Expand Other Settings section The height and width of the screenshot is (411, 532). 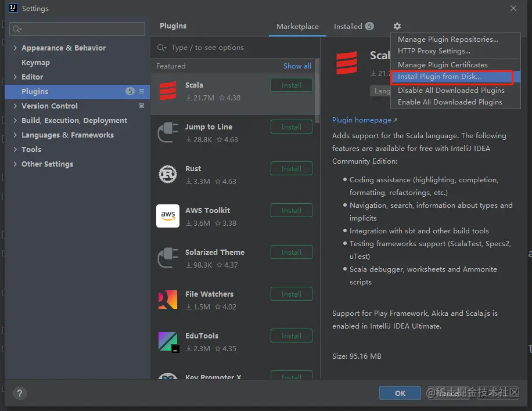click(x=15, y=164)
